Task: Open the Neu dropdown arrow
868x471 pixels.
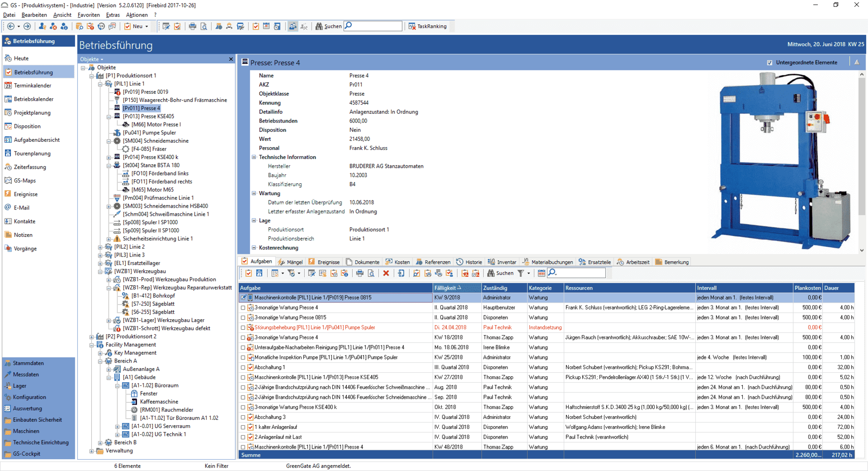Action: 147,27
